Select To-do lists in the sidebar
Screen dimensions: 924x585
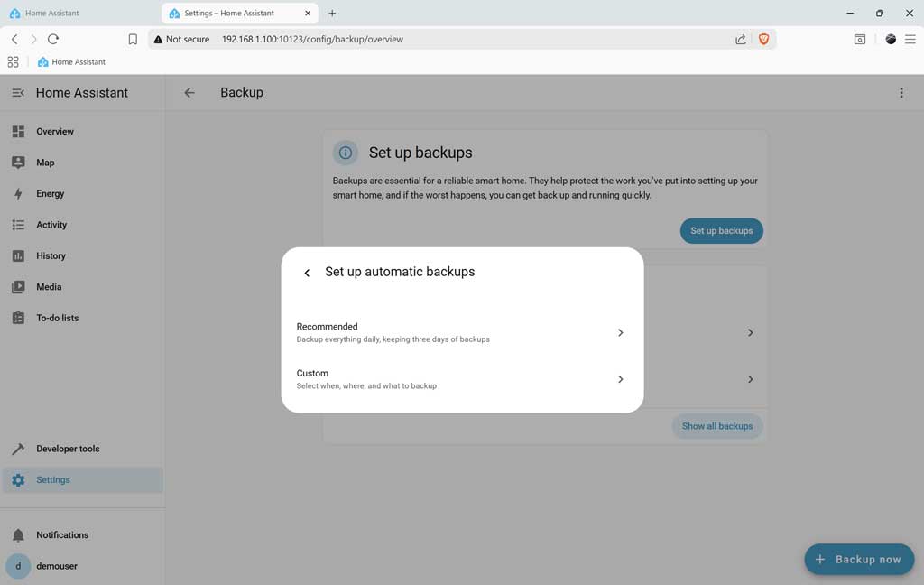[82, 318]
